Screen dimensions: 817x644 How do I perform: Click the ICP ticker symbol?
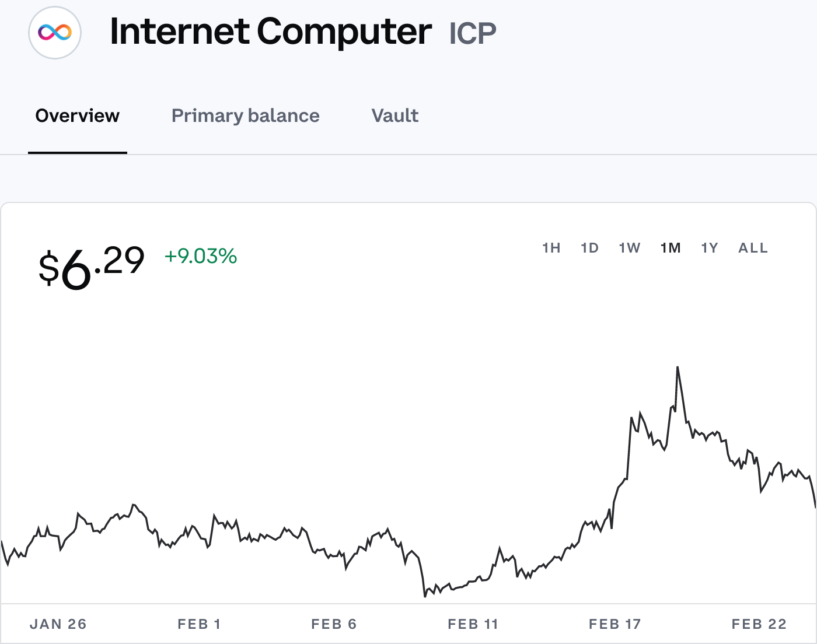[473, 33]
